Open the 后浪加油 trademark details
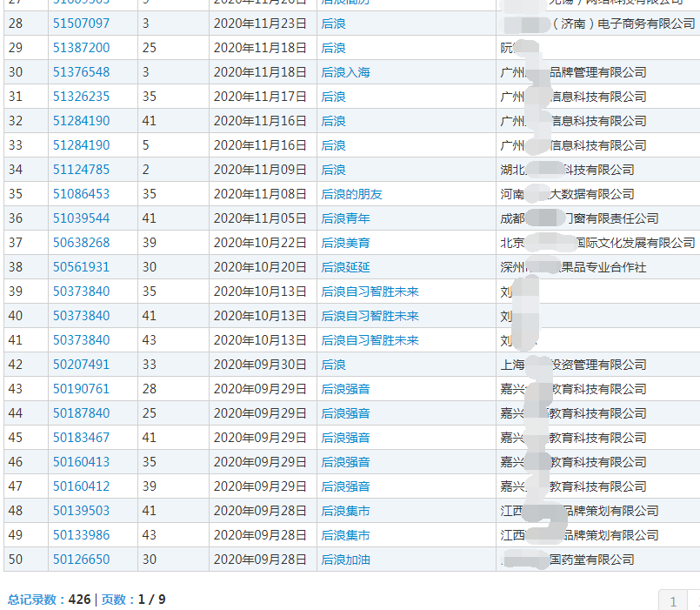Image resolution: width=700 pixels, height=610 pixels. pyautogui.click(x=345, y=560)
